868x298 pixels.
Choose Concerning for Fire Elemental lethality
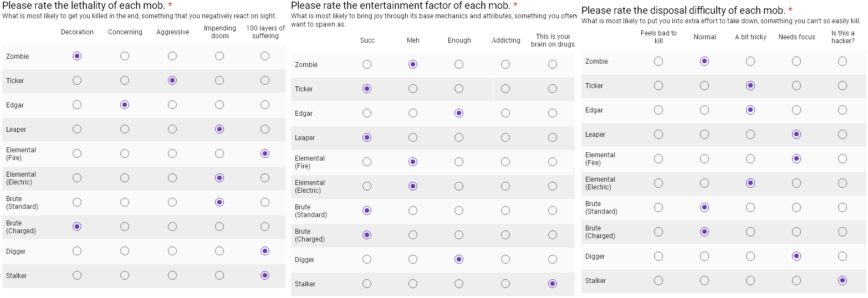pos(125,153)
